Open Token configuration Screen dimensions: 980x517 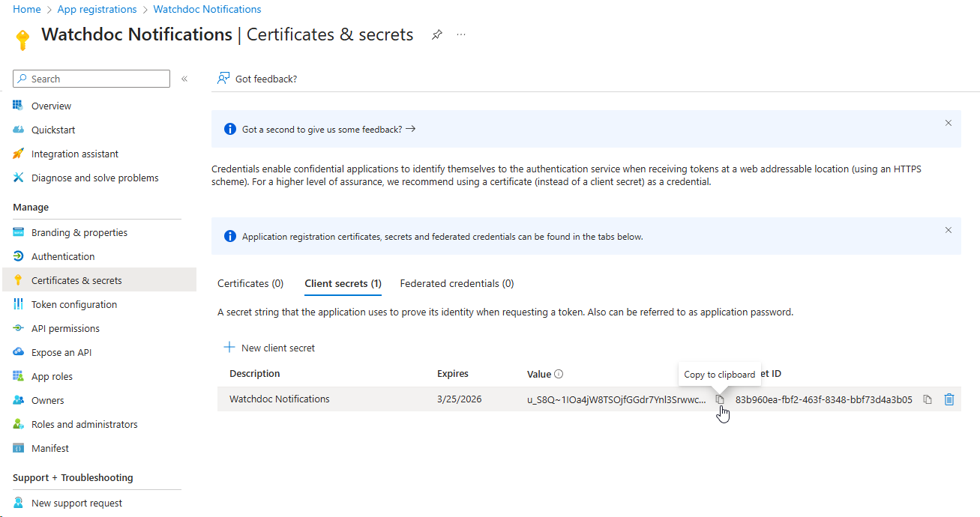click(x=74, y=304)
